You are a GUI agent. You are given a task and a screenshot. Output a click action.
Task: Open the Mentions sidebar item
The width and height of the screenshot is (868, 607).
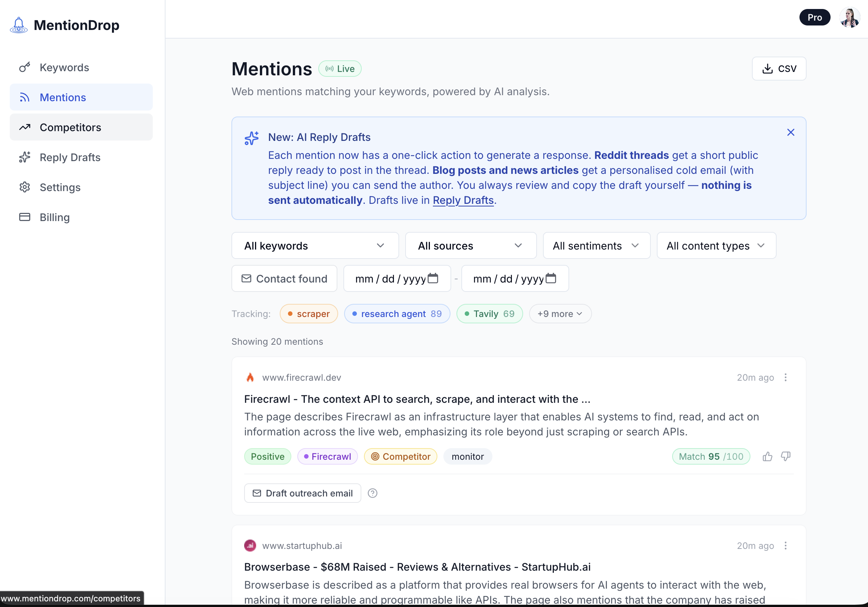point(81,97)
